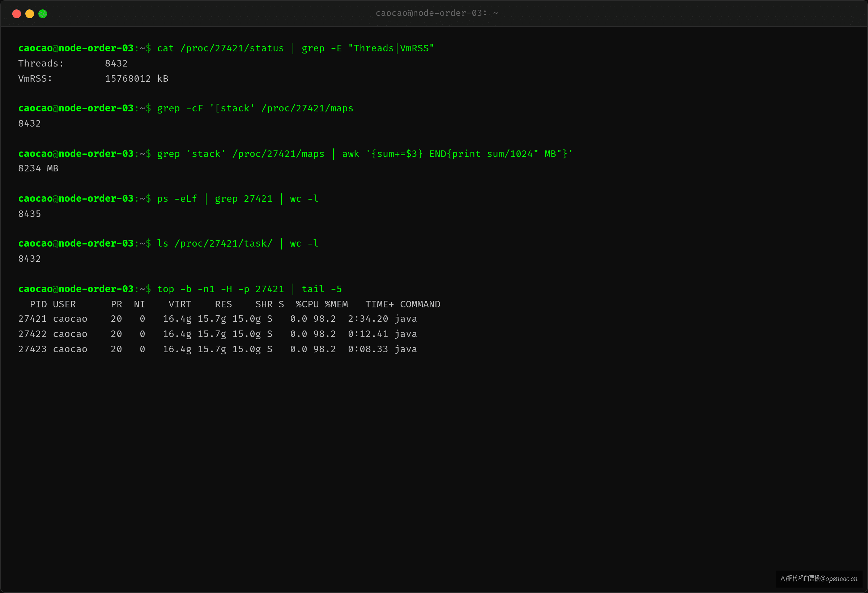Select the PID 27421 java row
The height and width of the screenshot is (593, 868).
coord(218,319)
